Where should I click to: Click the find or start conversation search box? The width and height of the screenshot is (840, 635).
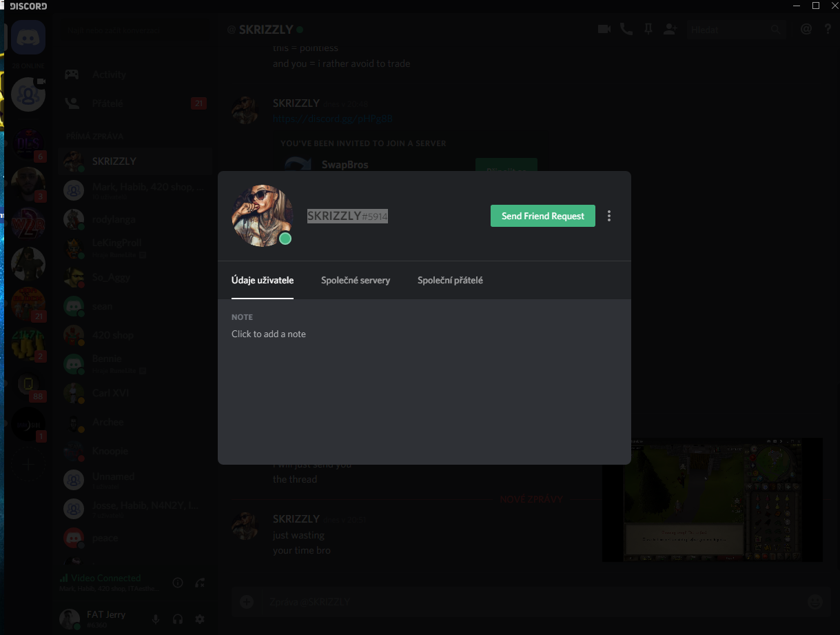[x=135, y=30]
